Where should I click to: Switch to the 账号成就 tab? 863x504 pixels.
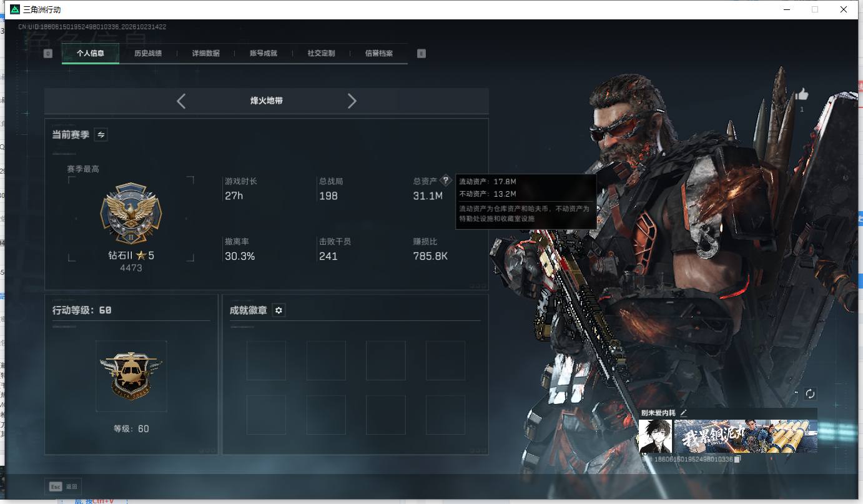point(264,54)
